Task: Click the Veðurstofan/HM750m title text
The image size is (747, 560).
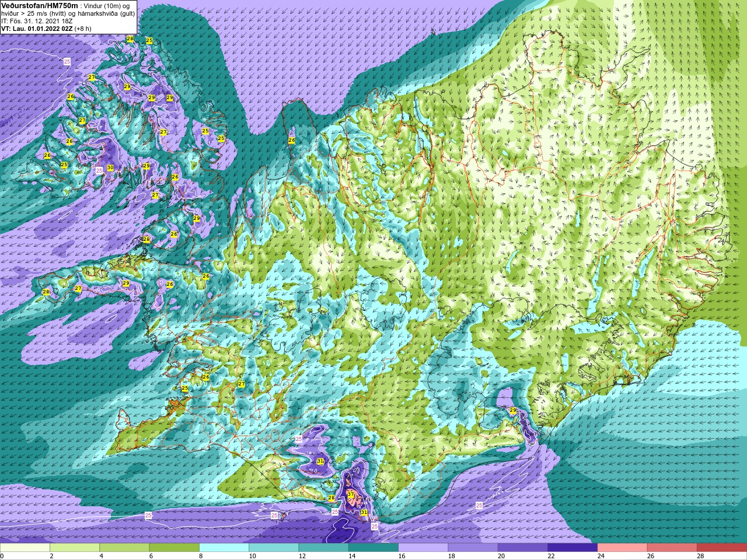Action: [x=39, y=5]
